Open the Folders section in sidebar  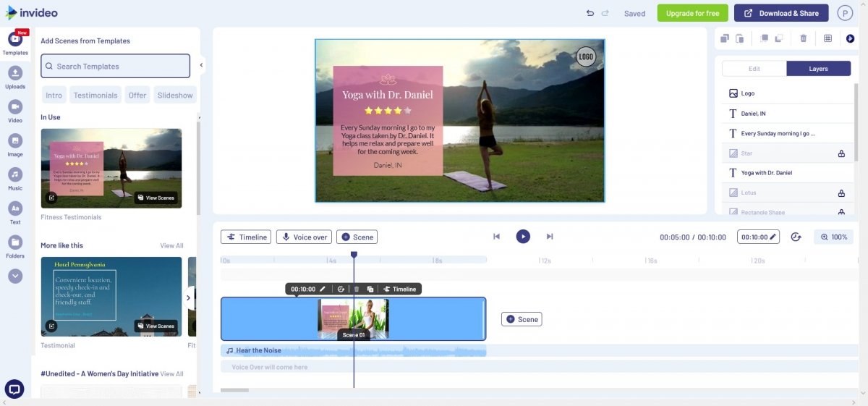click(x=15, y=246)
